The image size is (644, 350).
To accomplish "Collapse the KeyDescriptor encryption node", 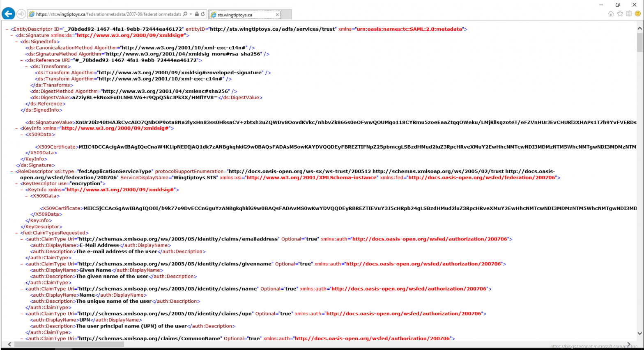I will pyautogui.click(x=17, y=184).
